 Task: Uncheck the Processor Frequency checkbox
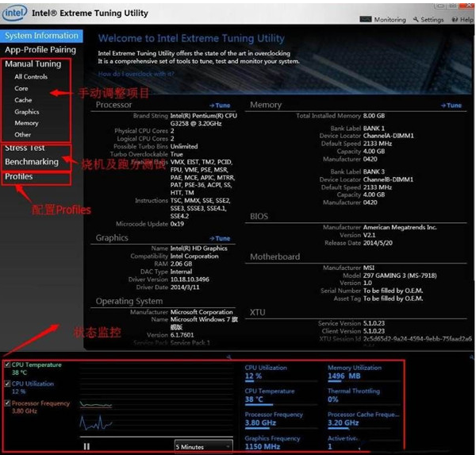coord(8,403)
